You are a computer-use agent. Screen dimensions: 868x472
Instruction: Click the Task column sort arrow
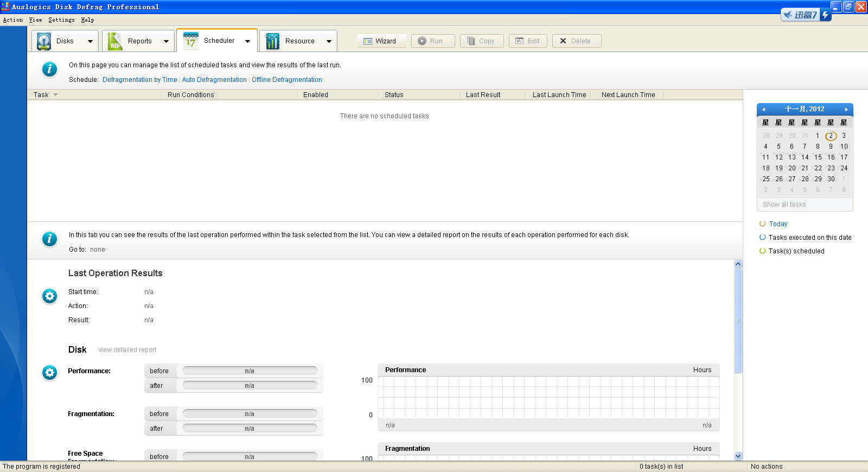(55, 95)
